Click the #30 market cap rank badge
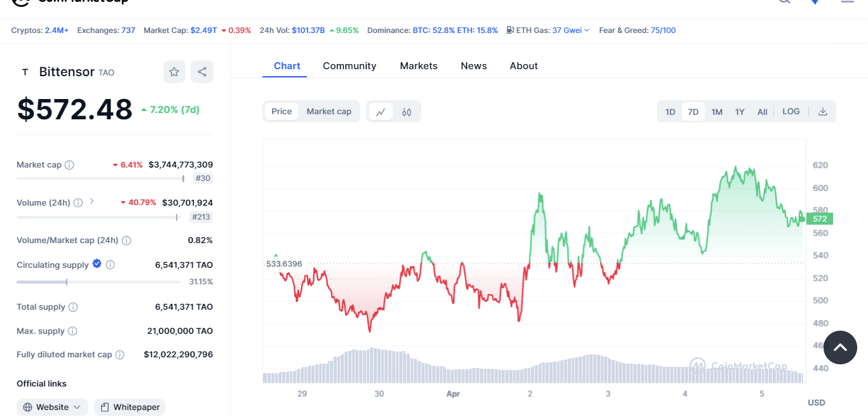 [x=203, y=178]
